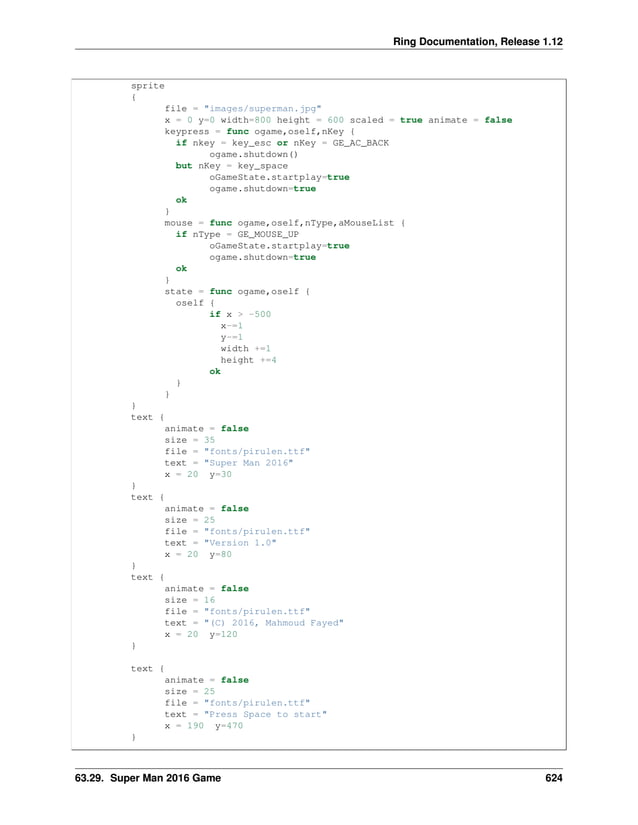Image resolution: width=638 pixels, height=825 pixels.
Task: Click the line 'if x > -500'
Action: point(240,314)
